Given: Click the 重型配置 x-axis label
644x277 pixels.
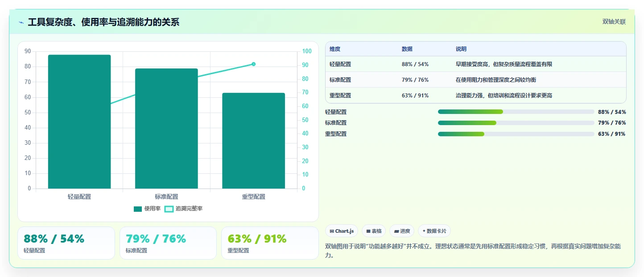Looking at the screenshot, I should coord(253,197).
